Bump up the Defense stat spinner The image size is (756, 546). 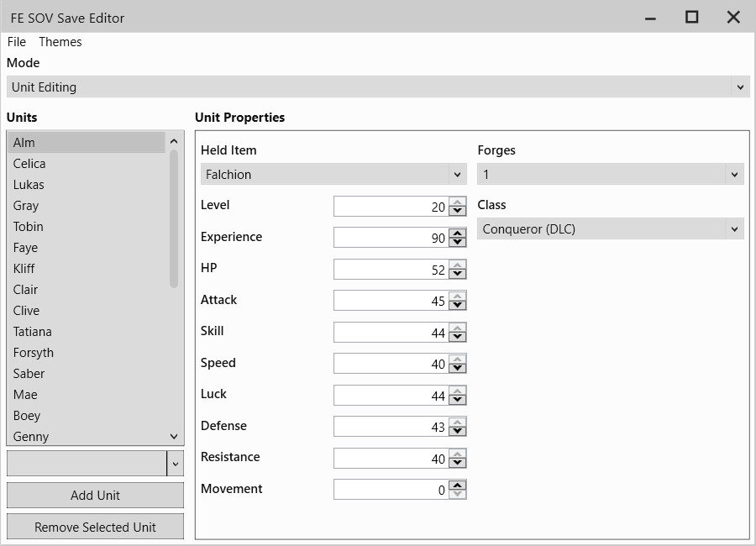point(456,423)
